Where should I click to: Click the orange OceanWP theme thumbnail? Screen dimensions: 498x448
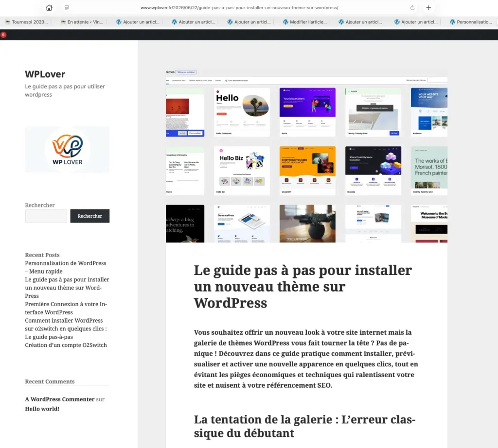tap(307, 171)
